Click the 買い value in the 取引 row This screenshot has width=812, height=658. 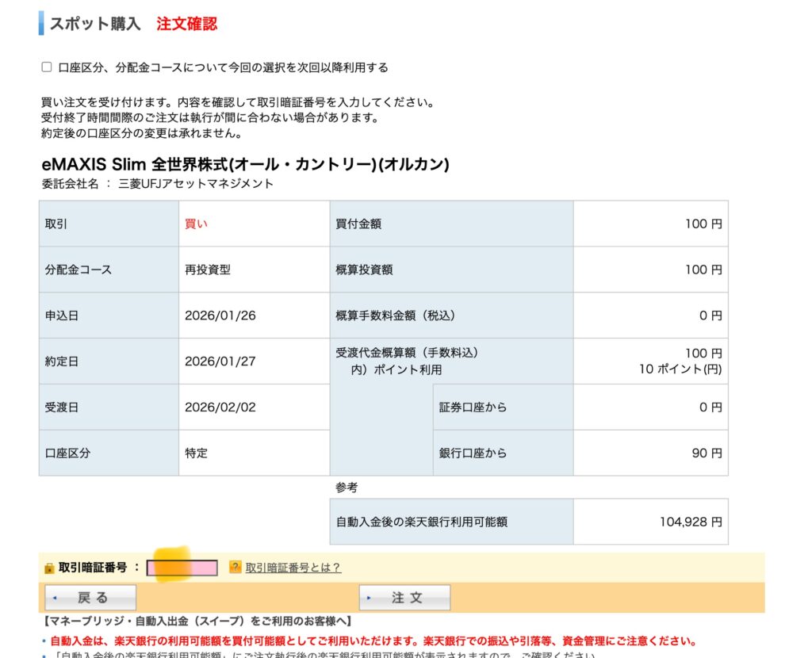[x=196, y=224]
